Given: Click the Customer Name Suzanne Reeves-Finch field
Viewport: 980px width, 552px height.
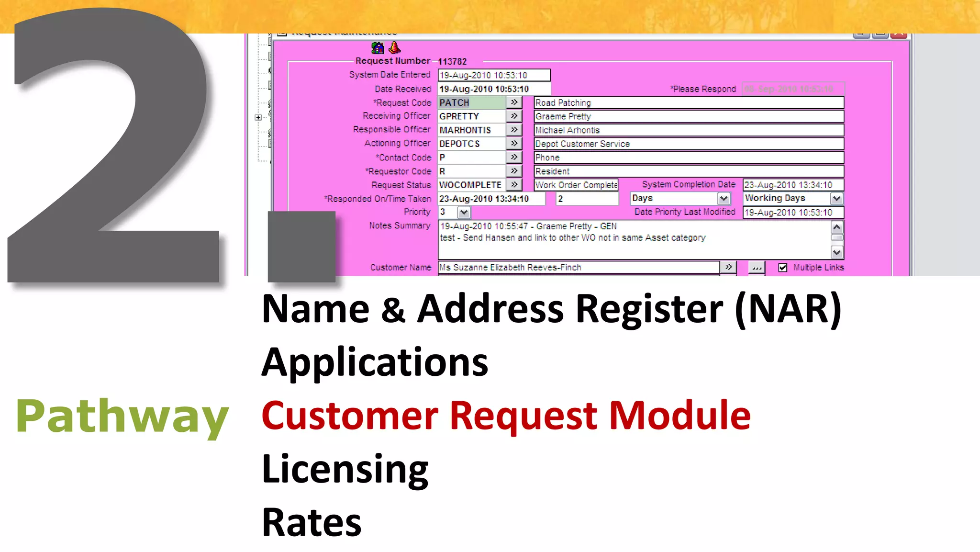Looking at the screenshot, I should click(579, 267).
